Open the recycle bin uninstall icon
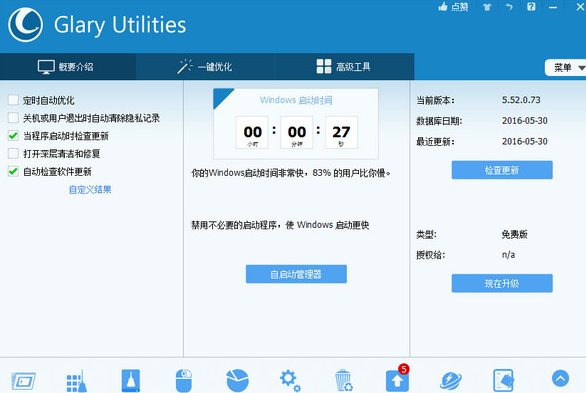This screenshot has height=393, width=586. (343, 381)
